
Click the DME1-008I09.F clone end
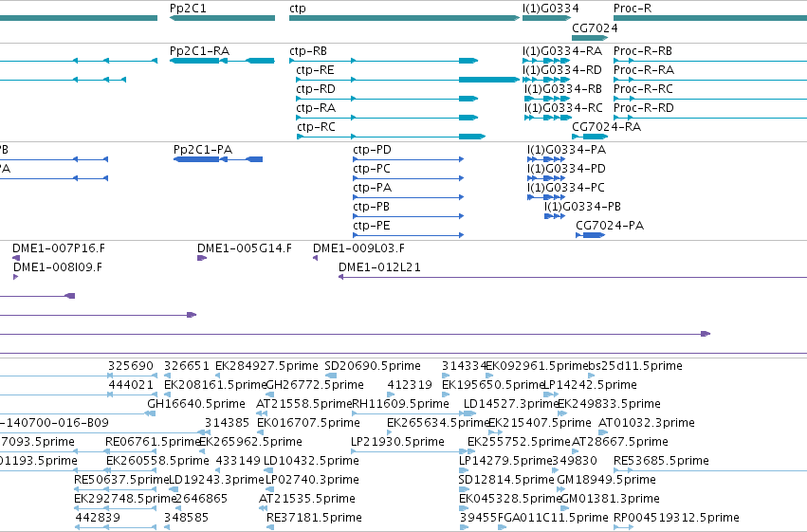click(x=15, y=277)
